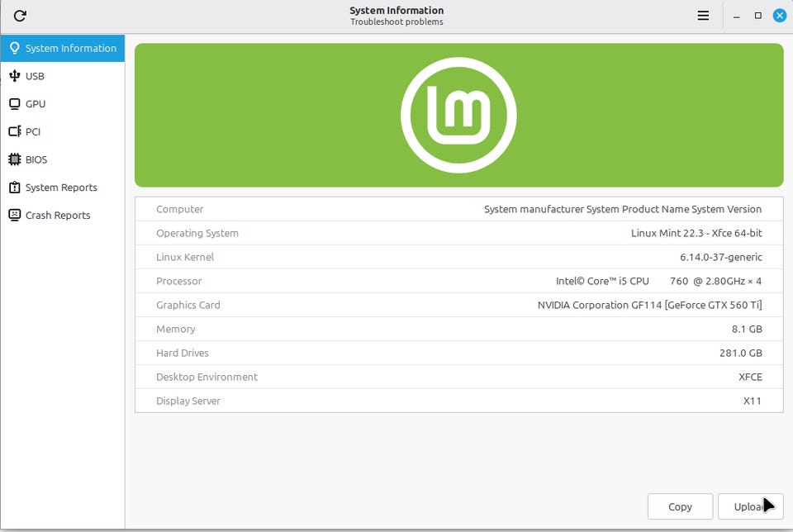Minimize the System Information window
This screenshot has height=532, width=793.
(x=736, y=16)
